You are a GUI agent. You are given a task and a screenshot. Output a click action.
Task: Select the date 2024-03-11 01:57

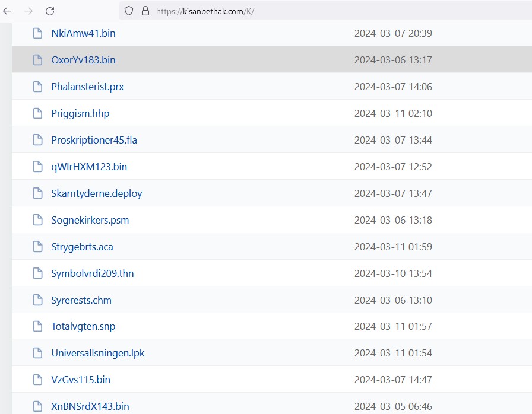tap(393, 326)
